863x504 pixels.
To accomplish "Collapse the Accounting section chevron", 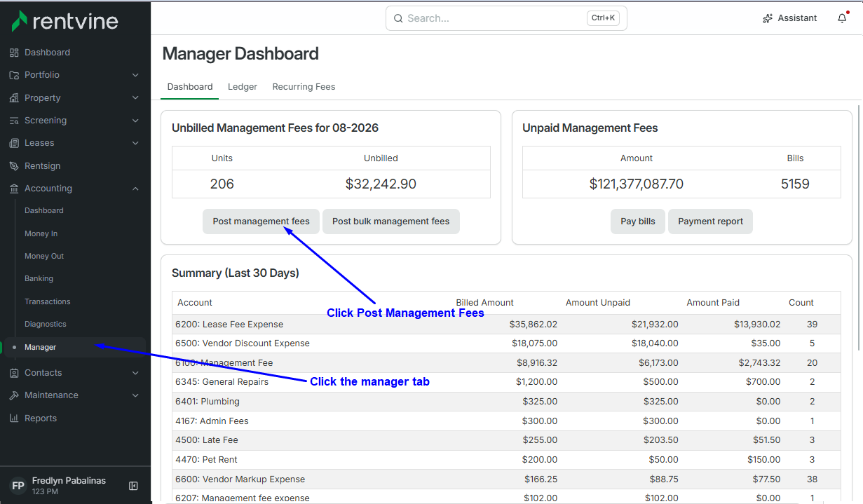I will click(x=135, y=189).
